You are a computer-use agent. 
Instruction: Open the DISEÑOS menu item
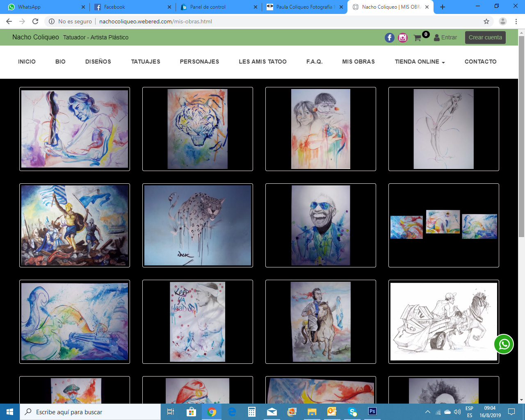[98, 62]
